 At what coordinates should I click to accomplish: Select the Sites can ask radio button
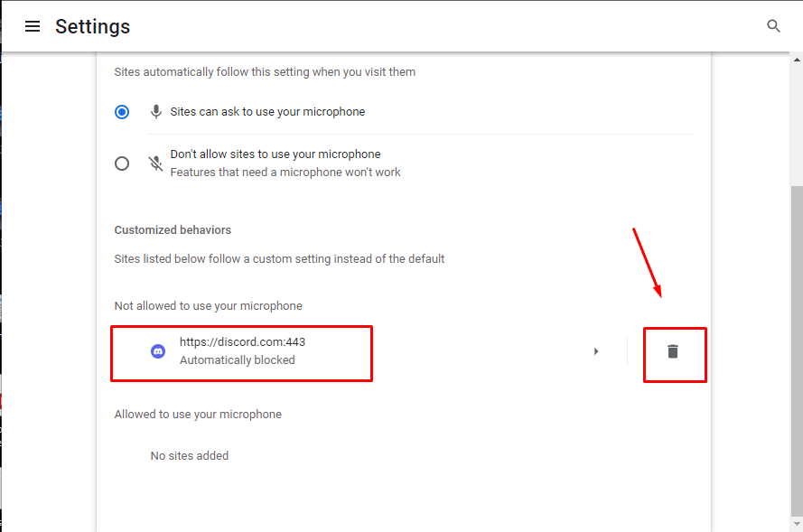122,112
